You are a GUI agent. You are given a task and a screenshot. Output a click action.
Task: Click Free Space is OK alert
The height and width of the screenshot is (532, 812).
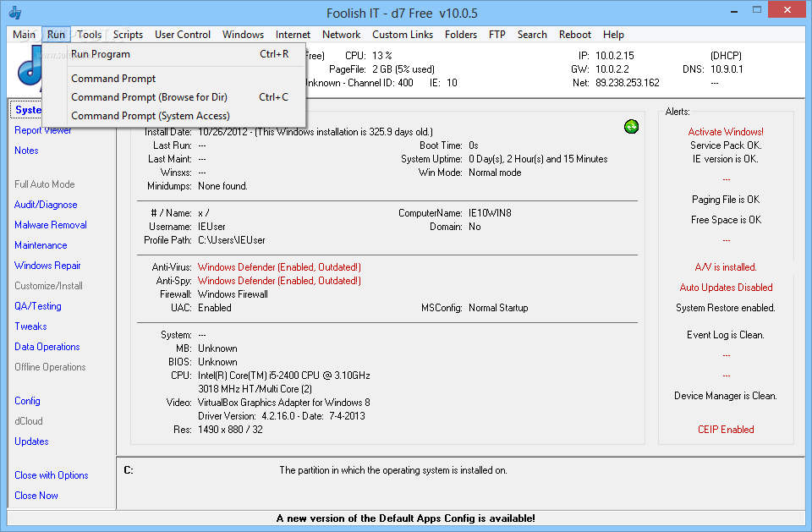click(726, 220)
